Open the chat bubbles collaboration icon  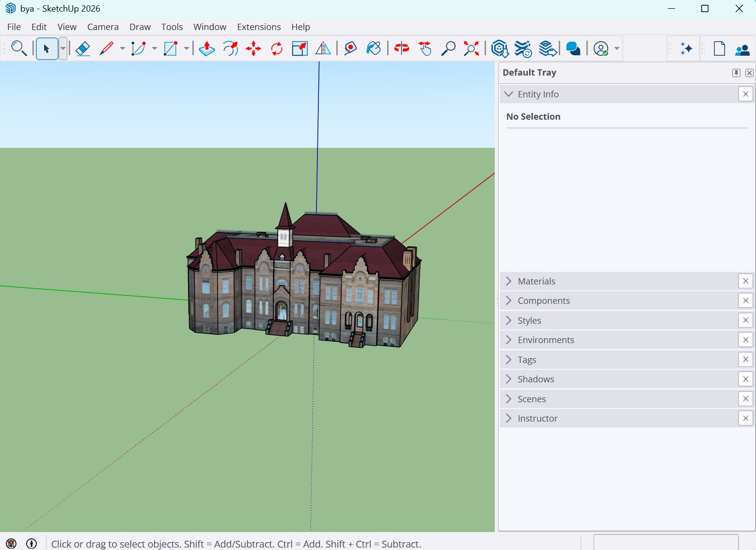(573, 48)
